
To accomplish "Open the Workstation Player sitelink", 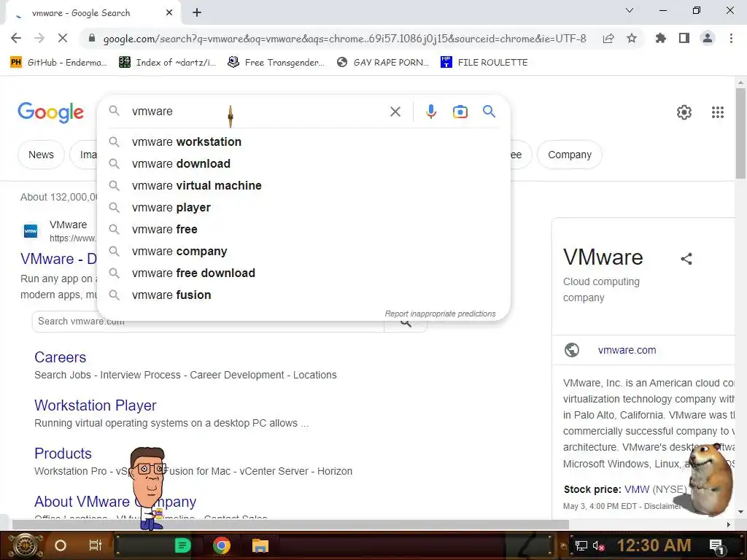I will click(x=96, y=405).
